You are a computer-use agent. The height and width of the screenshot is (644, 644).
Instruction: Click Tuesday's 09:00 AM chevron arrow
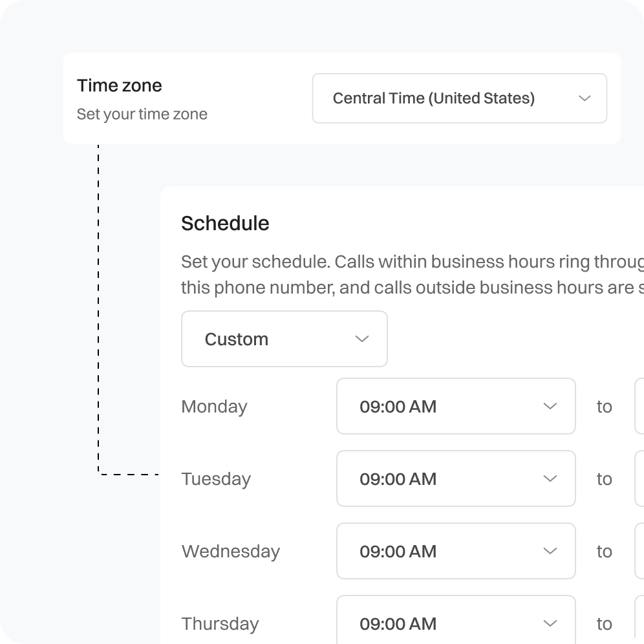(550, 478)
